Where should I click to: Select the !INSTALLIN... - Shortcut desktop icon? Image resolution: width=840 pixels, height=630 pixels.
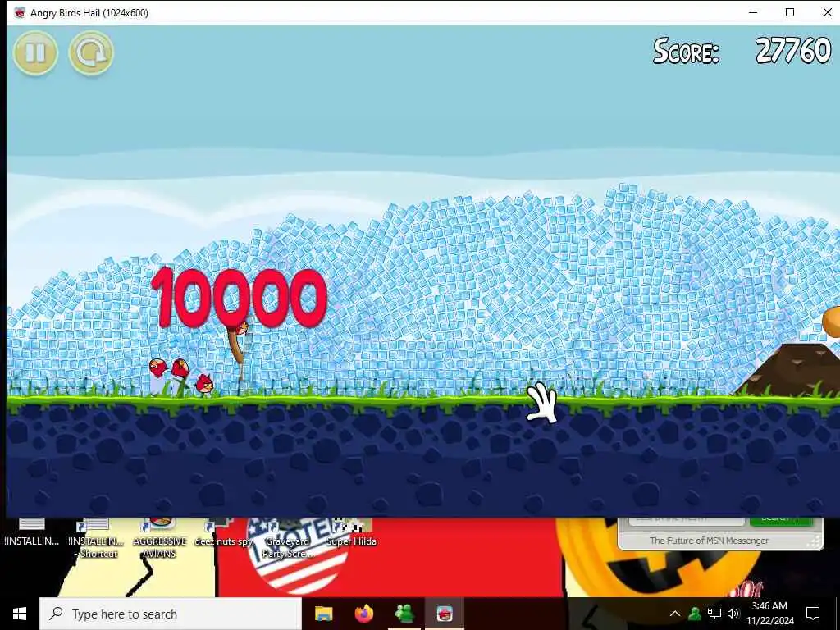(x=96, y=538)
